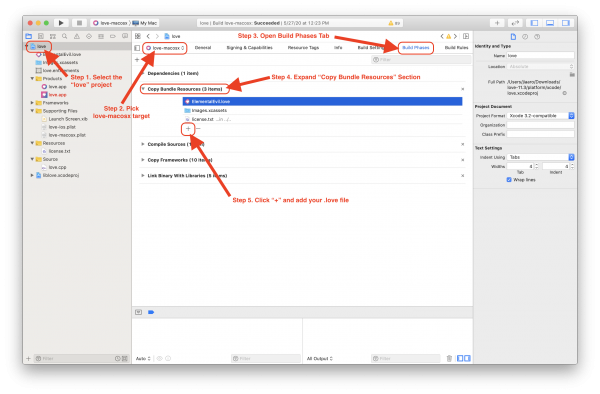Viewport: 600px width, 394px height.
Task: Show the File inspector
Action: 513,37
